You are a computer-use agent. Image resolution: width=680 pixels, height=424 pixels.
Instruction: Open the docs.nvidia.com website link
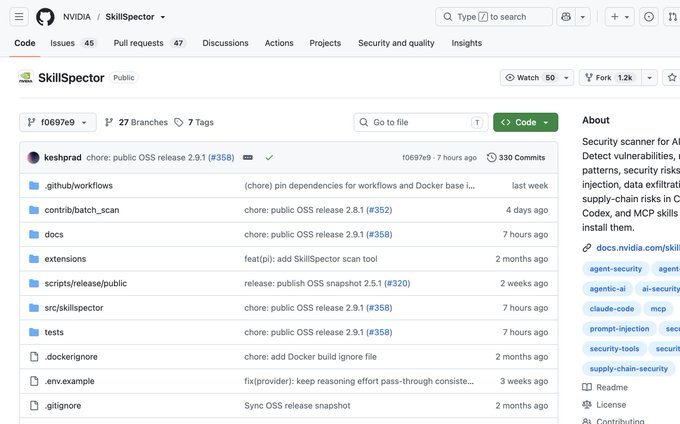tap(638, 248)
